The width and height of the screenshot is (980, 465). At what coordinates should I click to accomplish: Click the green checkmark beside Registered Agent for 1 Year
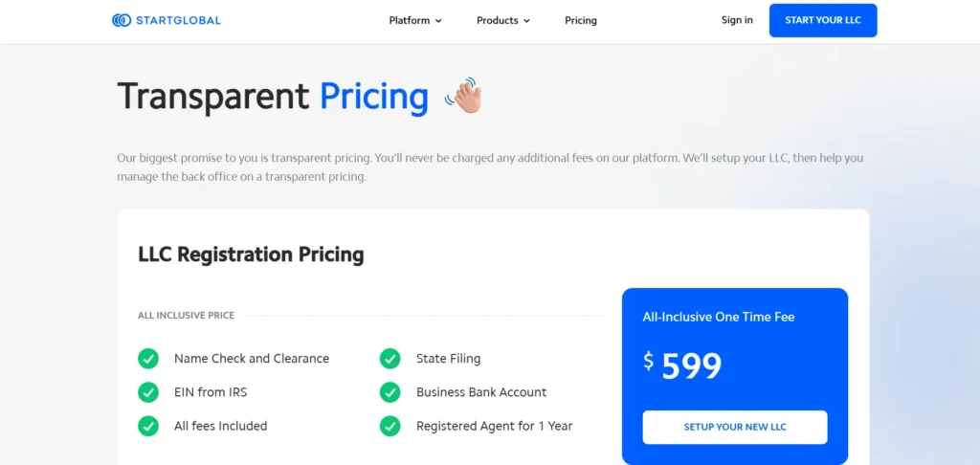point(390,427)
